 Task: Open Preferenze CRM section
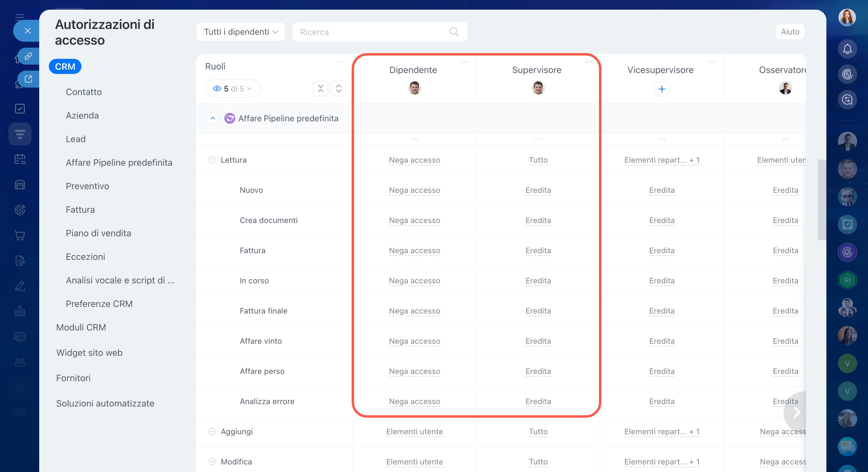tap(99, 304)
